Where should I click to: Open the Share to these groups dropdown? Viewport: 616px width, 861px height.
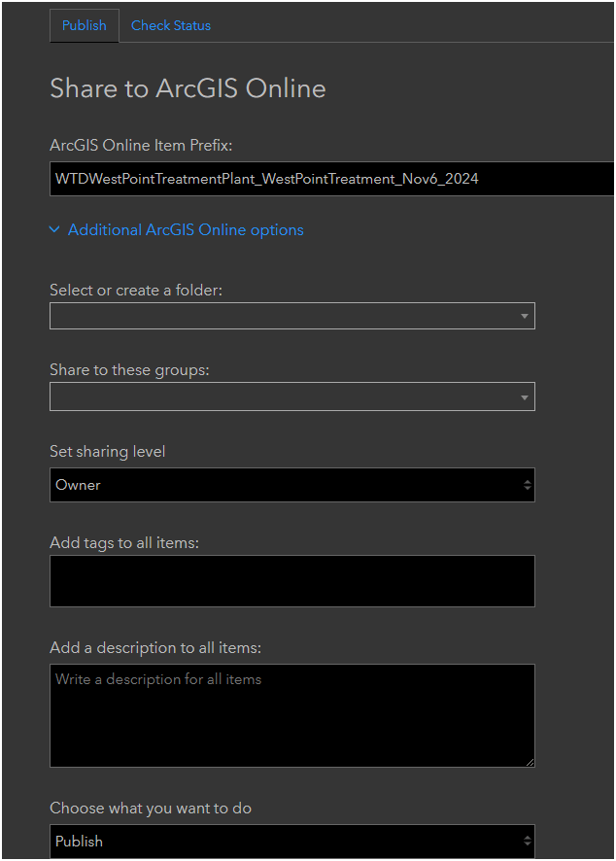pos(292,396)
